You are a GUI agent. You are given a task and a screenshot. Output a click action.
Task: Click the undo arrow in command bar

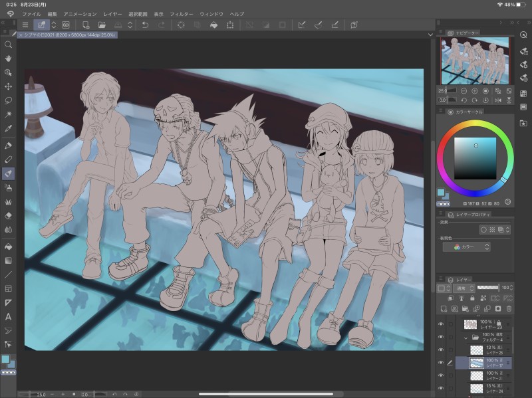(145, 25)
